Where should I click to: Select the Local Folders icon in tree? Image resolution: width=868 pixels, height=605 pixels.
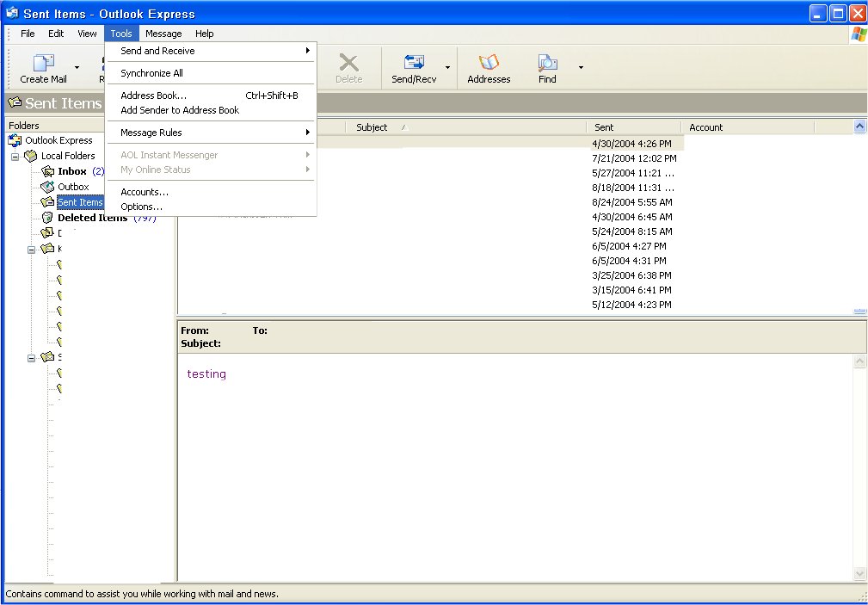tap(31, 157)
